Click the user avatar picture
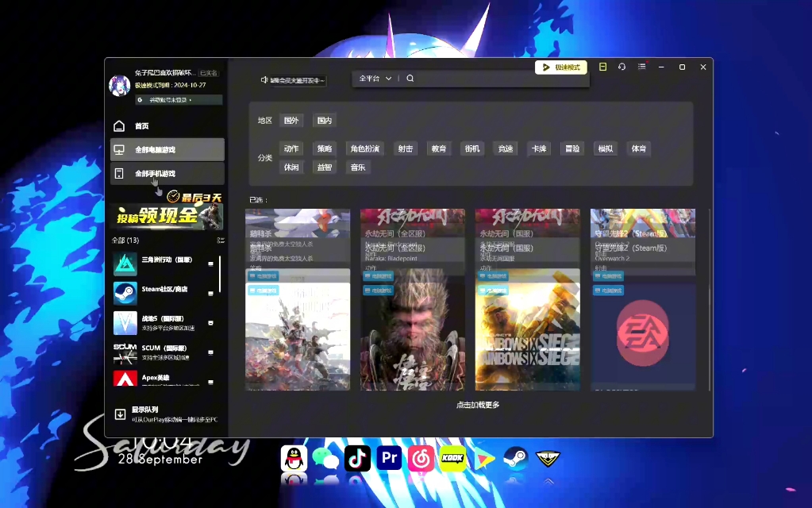 click(x=120, y=86)
